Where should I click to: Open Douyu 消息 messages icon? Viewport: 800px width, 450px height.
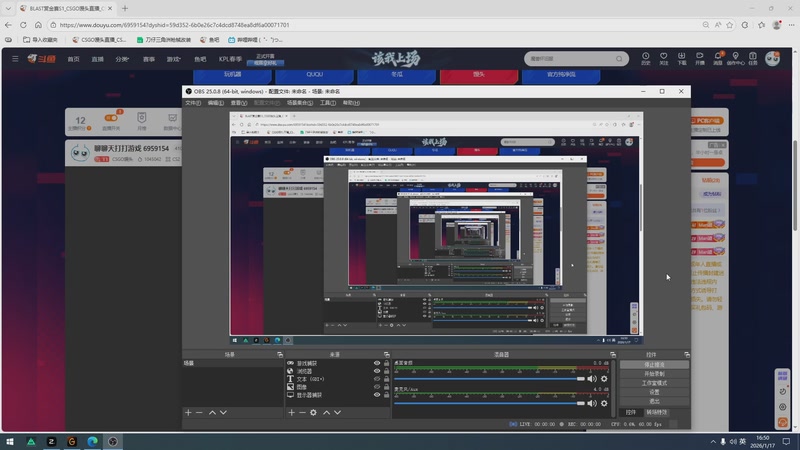(717, 58)
